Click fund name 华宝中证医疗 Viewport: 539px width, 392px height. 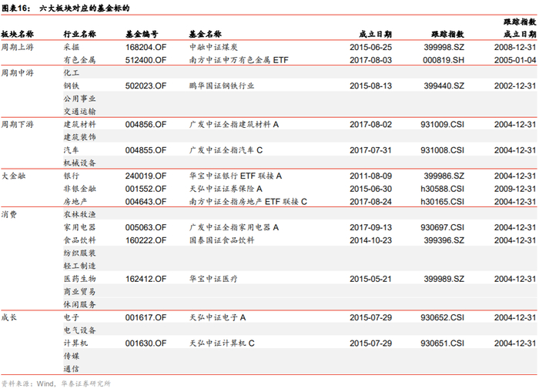pos(213,279)
